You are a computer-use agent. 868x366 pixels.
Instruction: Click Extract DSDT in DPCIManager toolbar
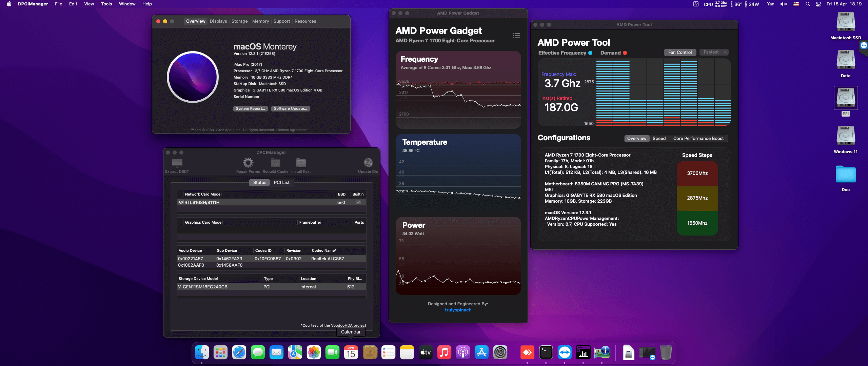click(x=177, y=165)
